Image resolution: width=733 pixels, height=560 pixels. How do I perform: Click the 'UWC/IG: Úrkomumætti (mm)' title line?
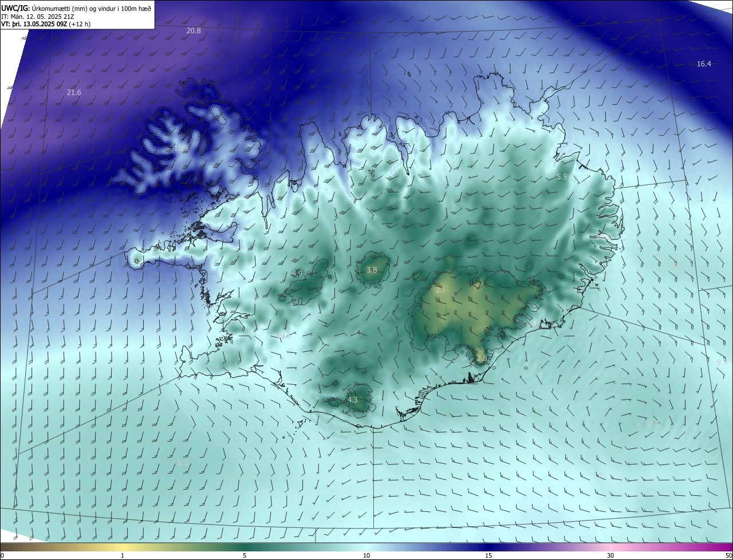click(x=76, y=8)
